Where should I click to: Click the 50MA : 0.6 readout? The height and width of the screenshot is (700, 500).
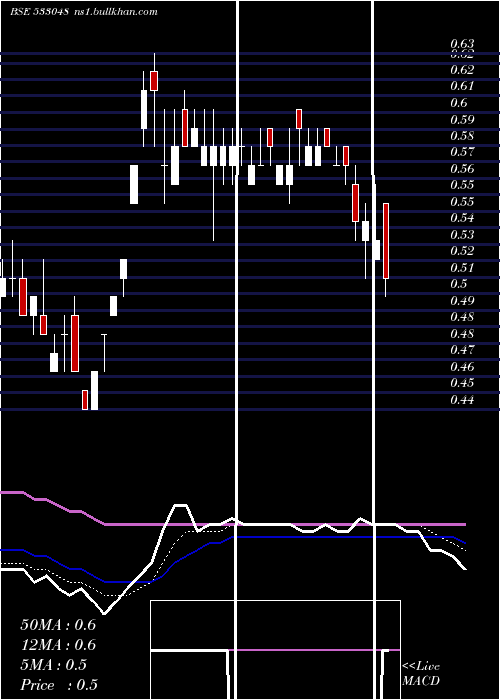(x=58, y=625)
